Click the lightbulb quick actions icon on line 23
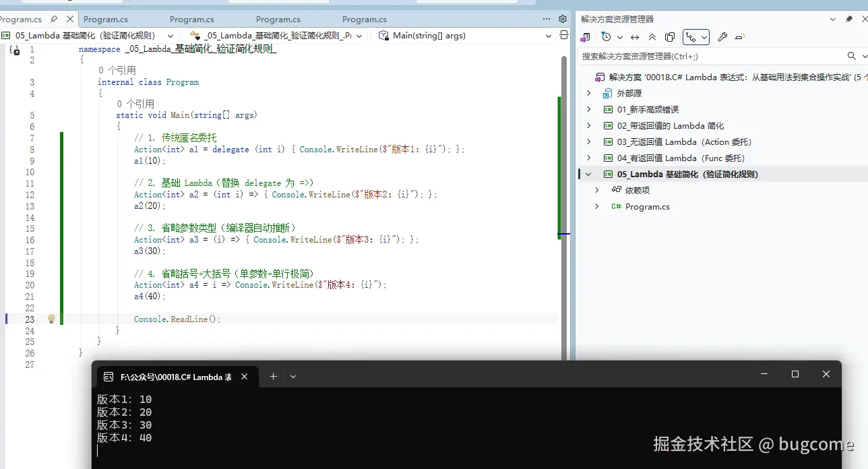The height and width of the screenshot is (469, 868). point(51,319)
